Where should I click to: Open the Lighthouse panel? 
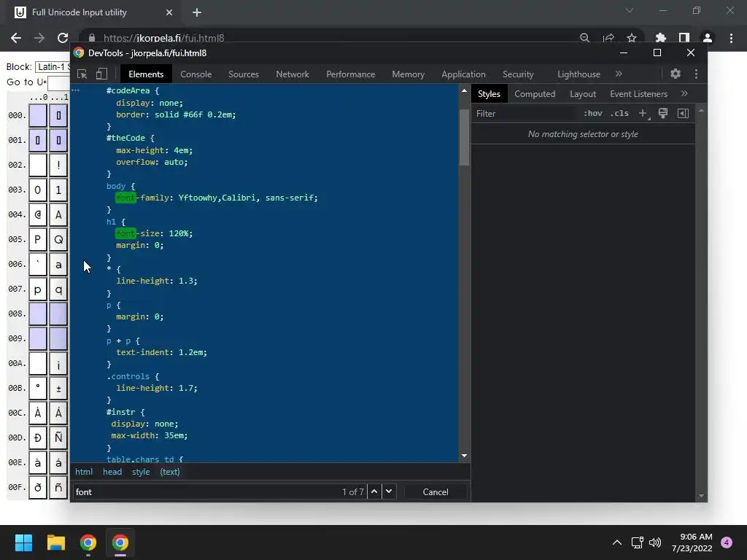tap(578, 74)
